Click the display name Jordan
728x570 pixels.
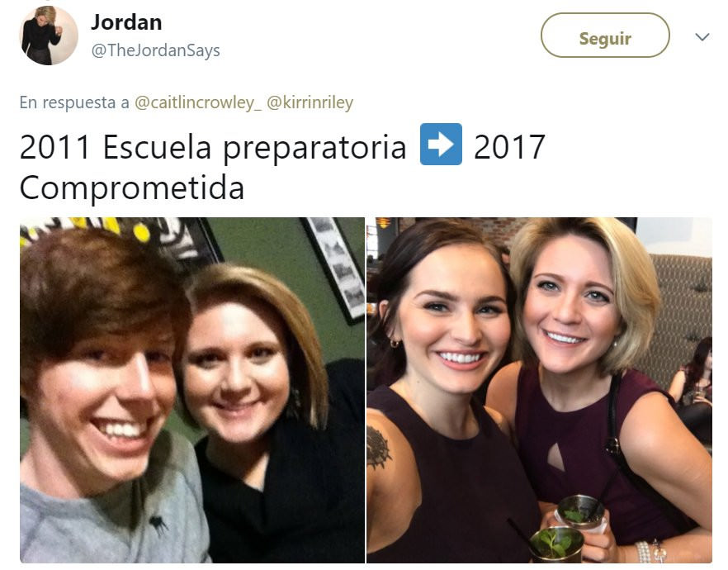coord(126,22)
